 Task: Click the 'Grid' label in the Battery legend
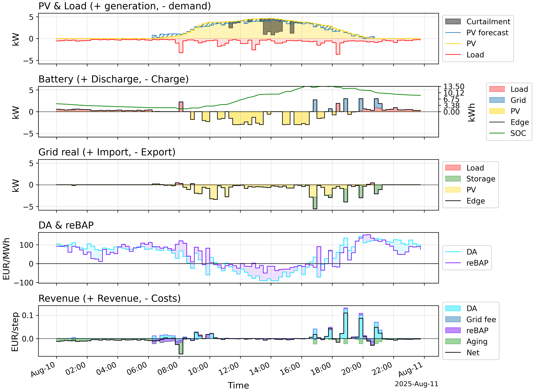[518, 100]
